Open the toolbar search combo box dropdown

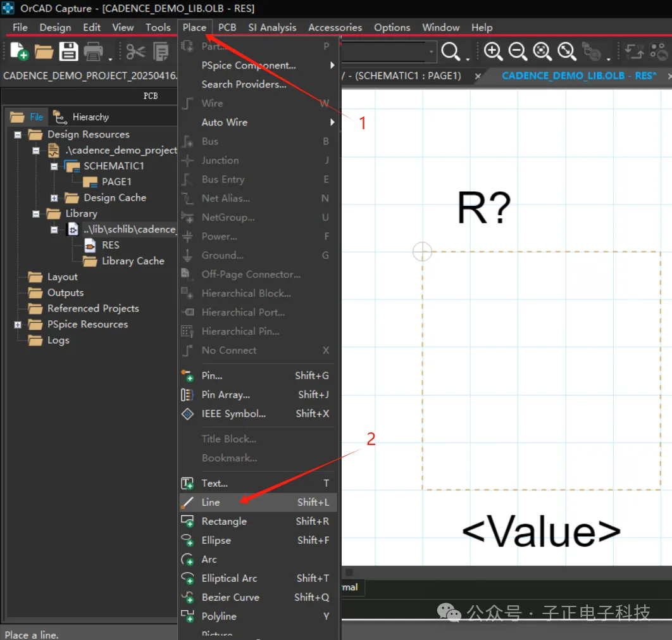click(x=431, y=51)
